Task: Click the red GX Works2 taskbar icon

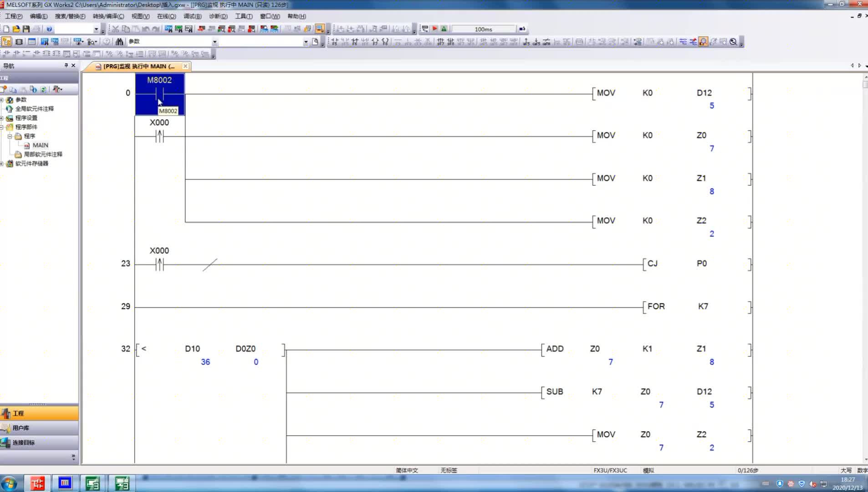Action: 37,483
